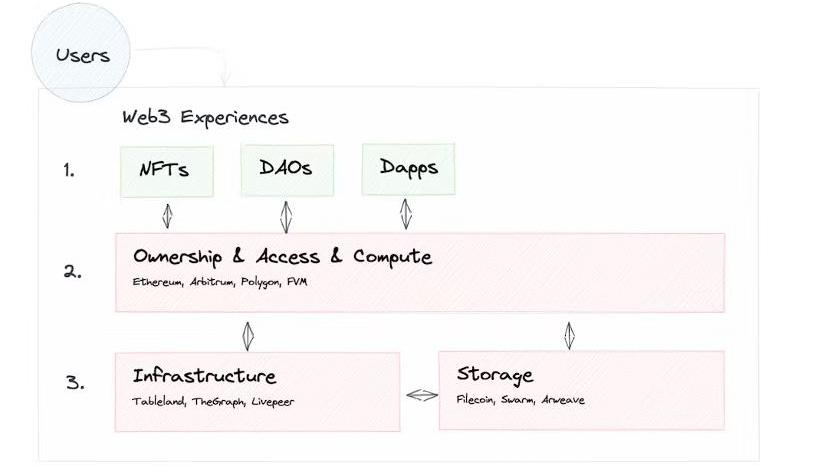Select the Web3 Experiences heading
This screenshot has width=828, height=472.
click(205, 117)
